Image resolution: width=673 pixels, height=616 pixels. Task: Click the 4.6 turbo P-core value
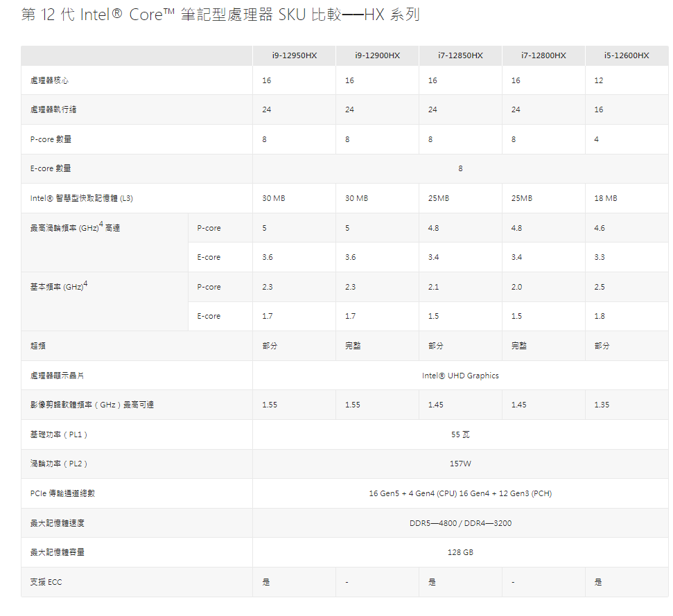click(600, 228)
